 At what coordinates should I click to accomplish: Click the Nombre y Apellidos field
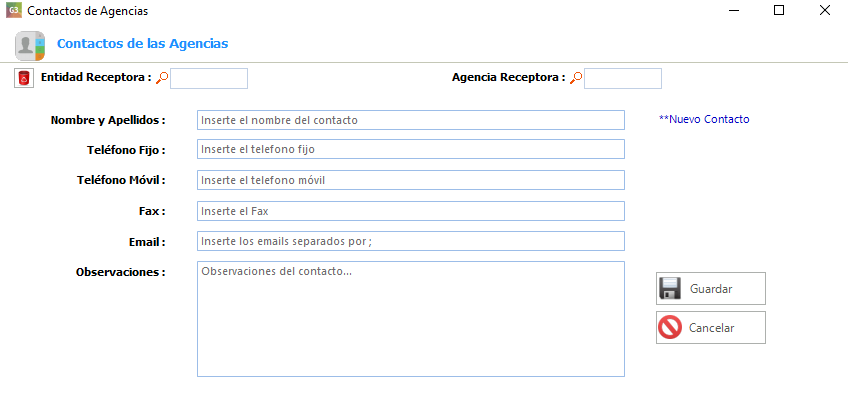point(410,120)
